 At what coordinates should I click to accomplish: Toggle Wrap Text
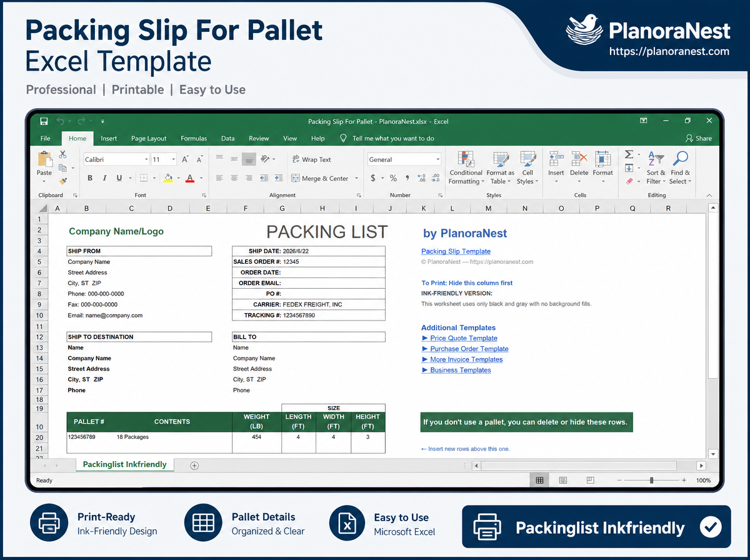pyautogui.click(x=311, y=159)
